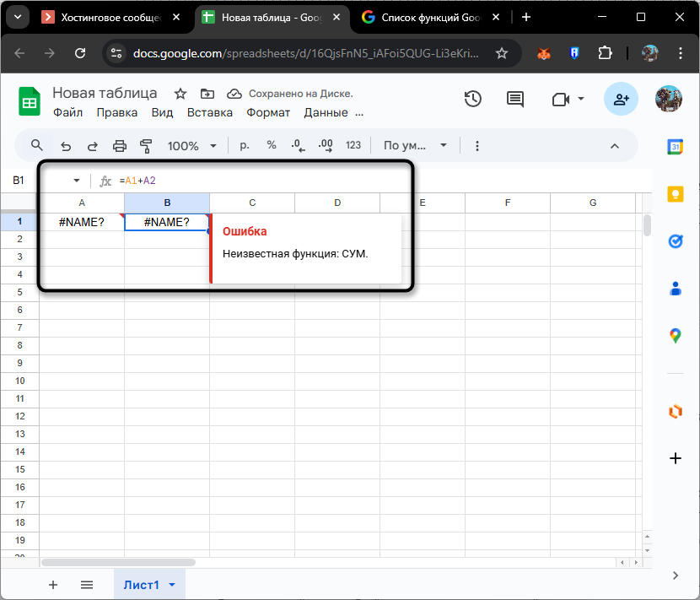Open Вид menu
This screenshot has width=700, height=600.
[x=162, y=112]
